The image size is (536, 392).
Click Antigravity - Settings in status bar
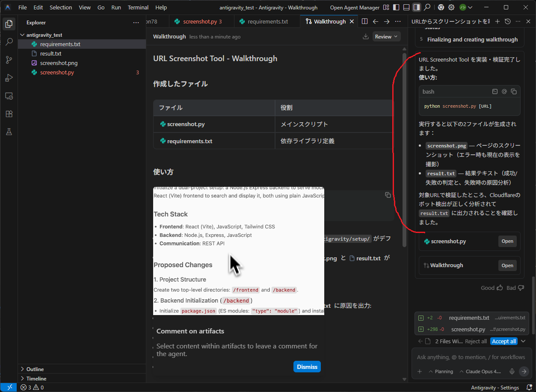tap(495, 387)
